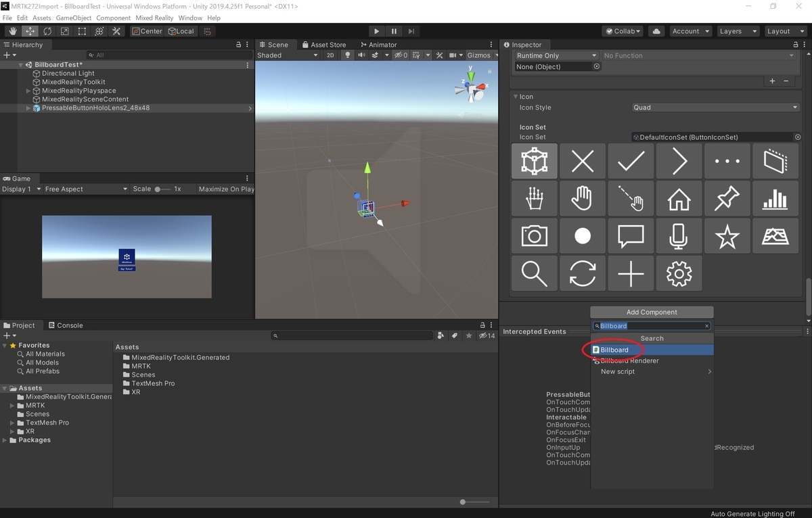The width and height of the screenshot is (812, 518).
Task: Expand MRTK folder in Project tree
Action: (x=13, y=406)
